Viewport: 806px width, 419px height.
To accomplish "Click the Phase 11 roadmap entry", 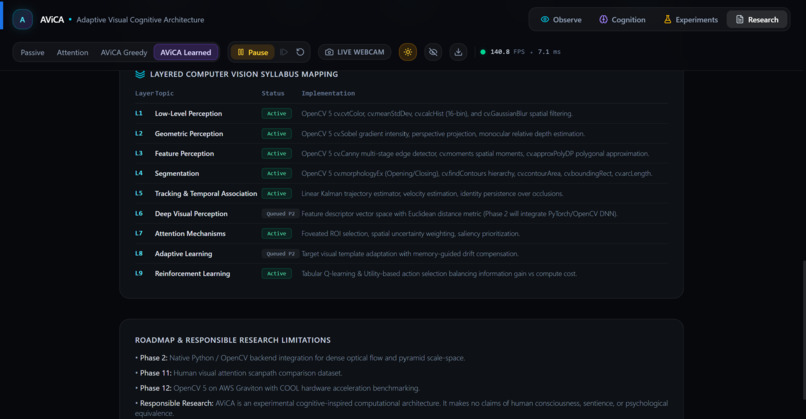I will click(x=239, y=373).
